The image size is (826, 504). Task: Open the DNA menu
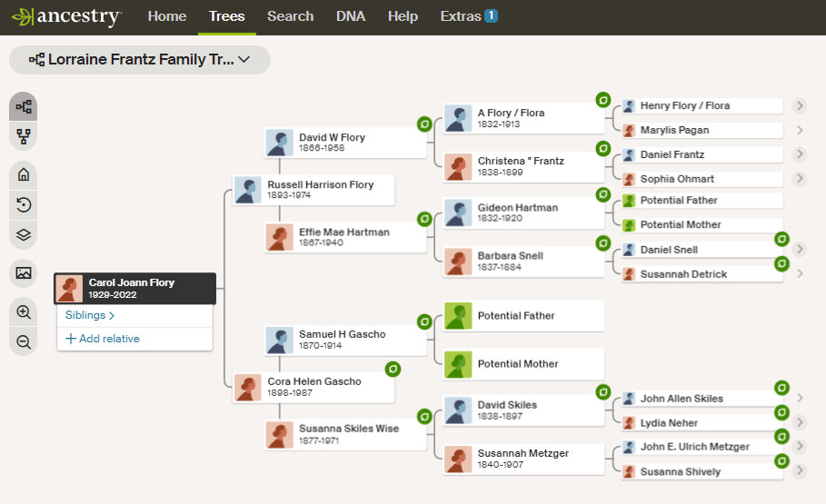click(351, 16)
